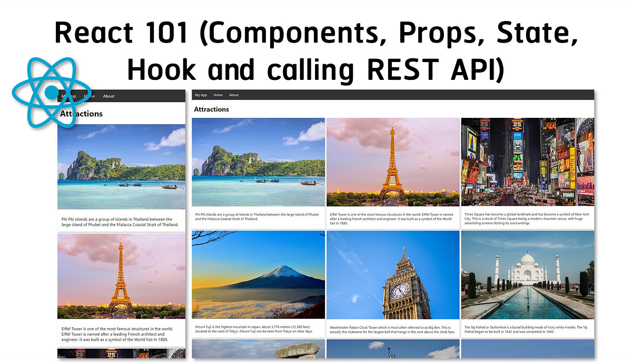Click the My App brand icon in mobile navbar
The height and width of the screenshot is (364, 632).
68,96
